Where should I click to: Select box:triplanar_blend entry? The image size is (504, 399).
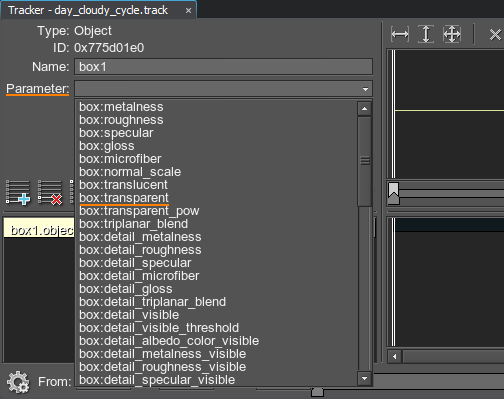coord(133,224)
